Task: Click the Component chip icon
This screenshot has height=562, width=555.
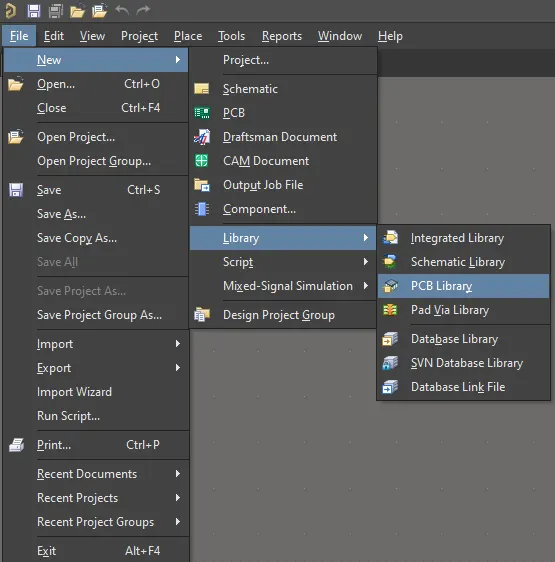Action: [x=202, y=209]
